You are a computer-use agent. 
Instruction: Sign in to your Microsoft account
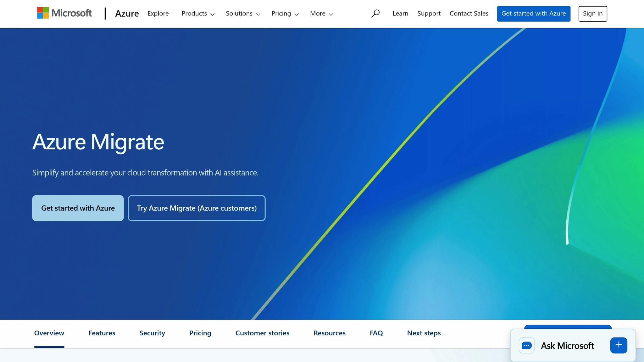(x=592, y=13)
